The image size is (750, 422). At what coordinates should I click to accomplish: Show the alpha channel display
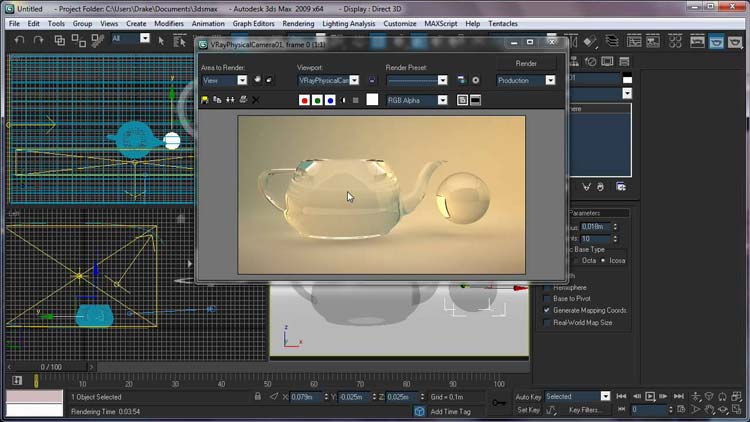[x=343, y=100]
